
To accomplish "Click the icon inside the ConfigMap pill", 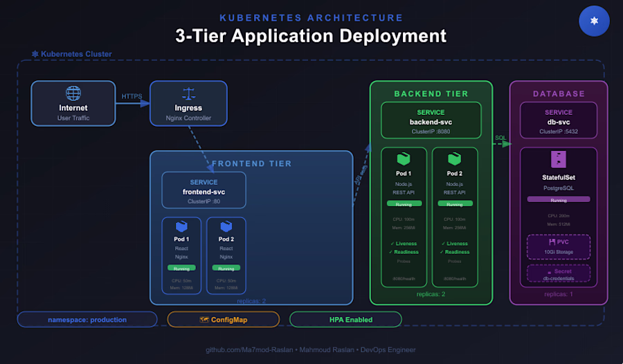I will click(204, 320).
